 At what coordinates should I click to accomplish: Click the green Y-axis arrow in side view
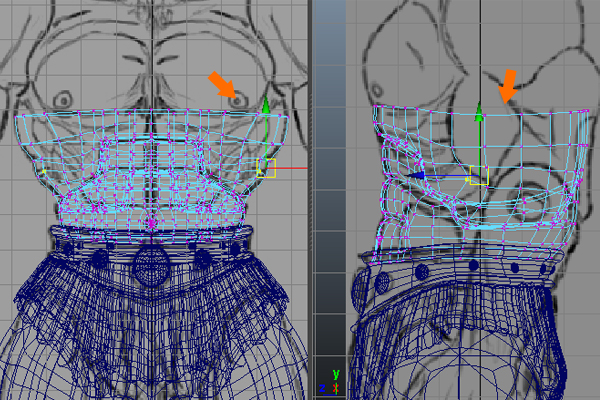coord(478,112)
